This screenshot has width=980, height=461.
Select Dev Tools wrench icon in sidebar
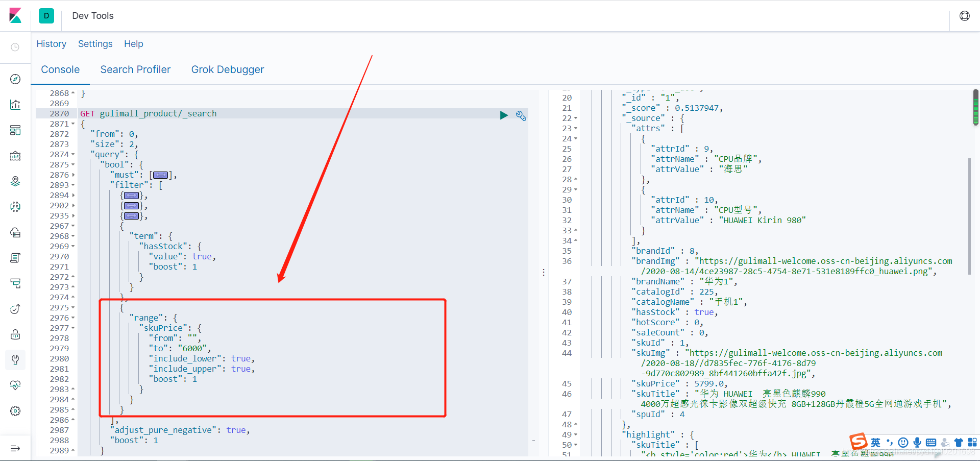point(15,360)
